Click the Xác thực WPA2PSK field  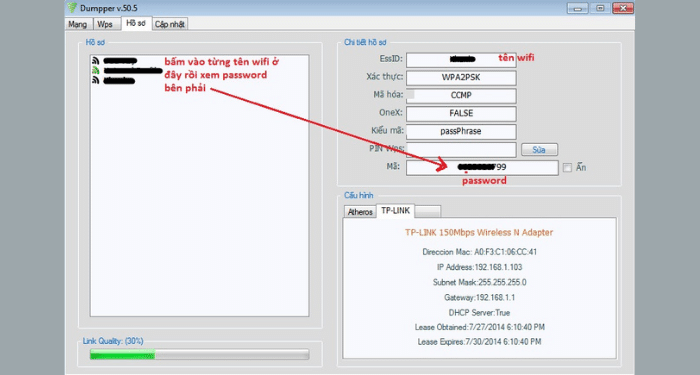tap(461, 78)
